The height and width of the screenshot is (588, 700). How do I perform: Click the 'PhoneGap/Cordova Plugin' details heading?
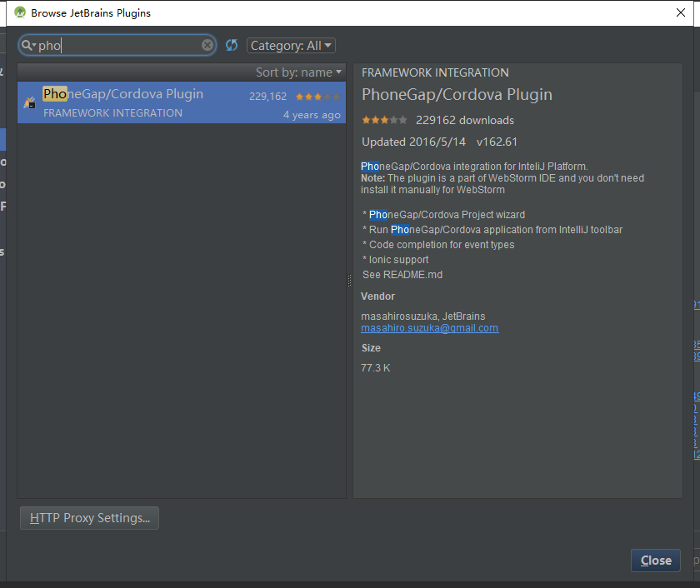click(457, 95)
